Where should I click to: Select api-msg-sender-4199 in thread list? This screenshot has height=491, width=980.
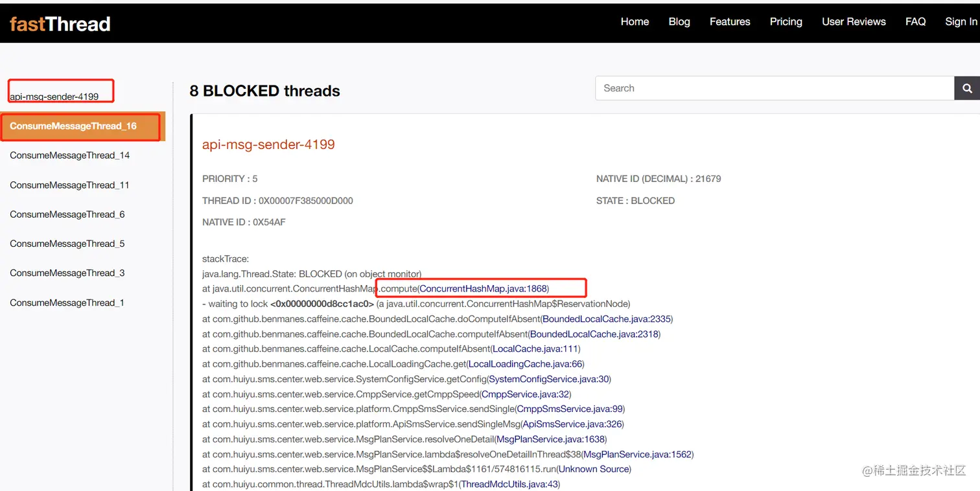[54, 97]
